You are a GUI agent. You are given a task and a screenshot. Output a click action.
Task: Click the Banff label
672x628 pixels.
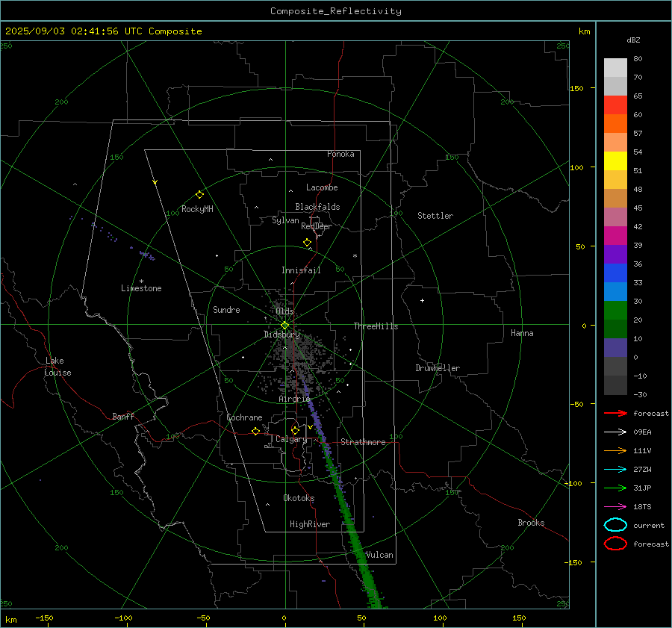pos(123,416)
